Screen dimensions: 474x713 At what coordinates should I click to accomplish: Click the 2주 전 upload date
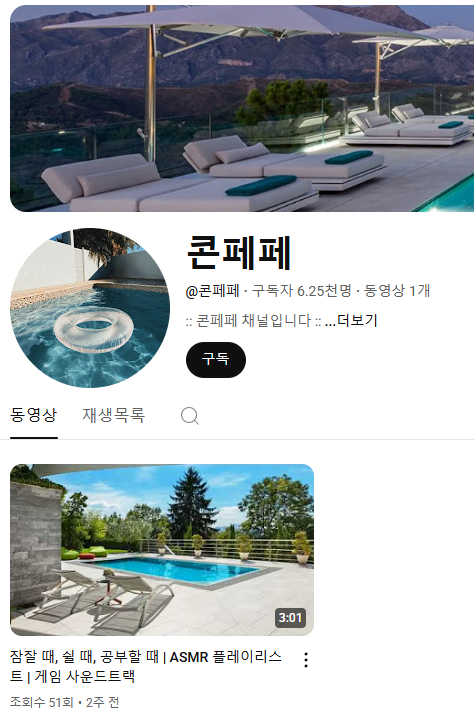point(102,702)
